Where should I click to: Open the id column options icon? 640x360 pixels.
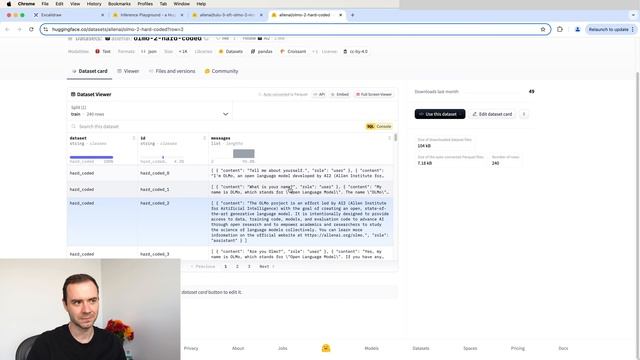pyautogui.click(x=204, y=138)
